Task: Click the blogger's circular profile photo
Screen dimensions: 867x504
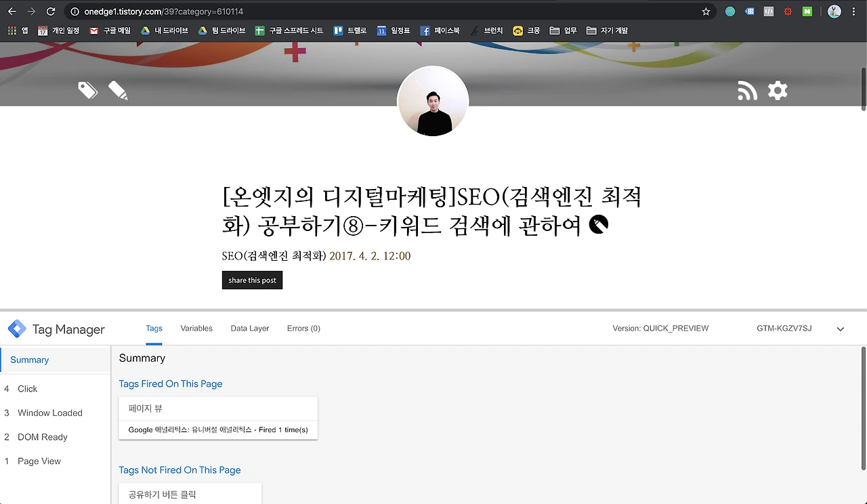Action: pos(432,101)
